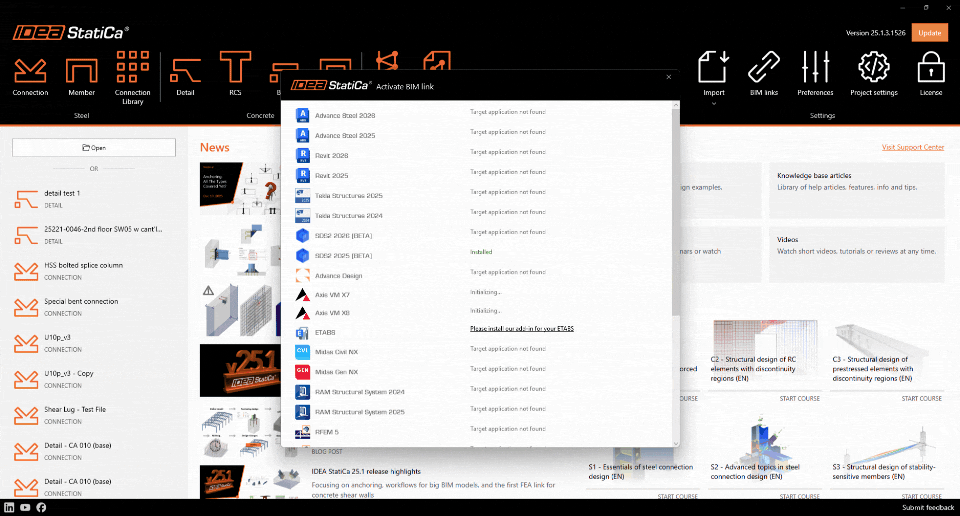Open the Detail module icon
The height and width of the screenshot is (516, 960).
tap(185, 71)
